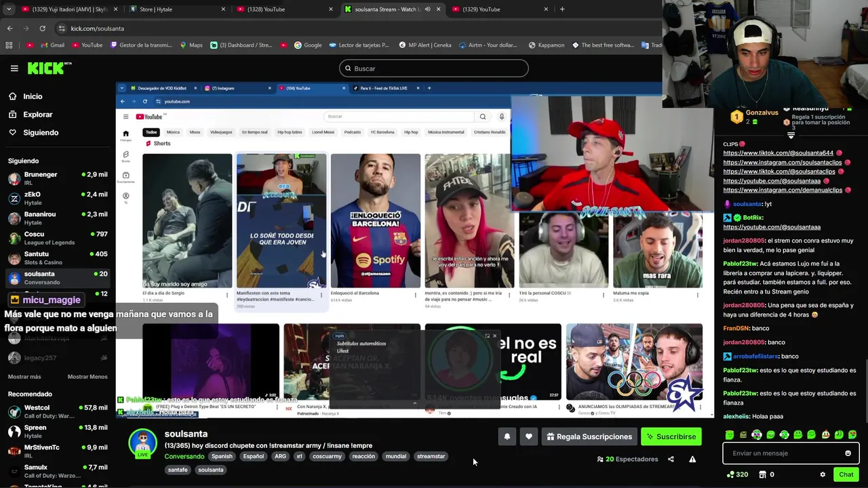Go to Inicio in sidebar
868x488 pixels.
pyautogui.click(x=33, y=96)
